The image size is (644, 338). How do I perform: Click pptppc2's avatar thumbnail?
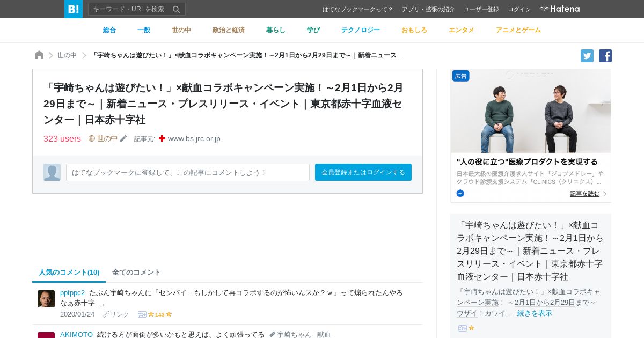pyautogui.click(x=46, y=299)
